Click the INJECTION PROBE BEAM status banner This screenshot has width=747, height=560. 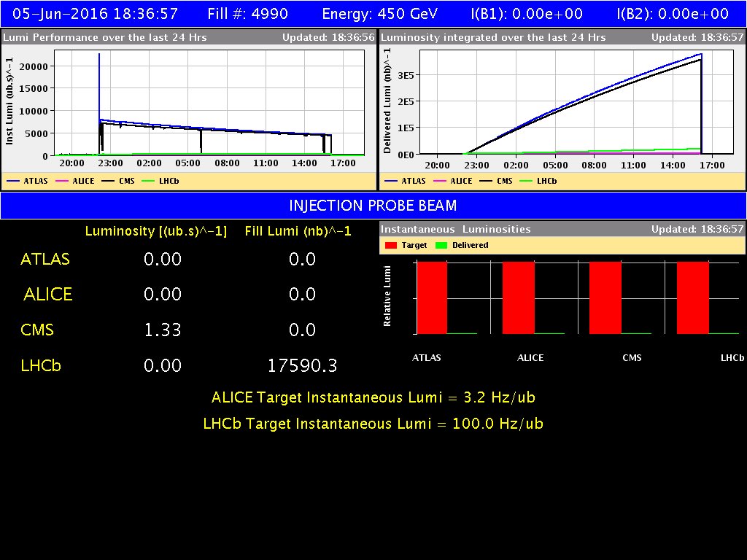point(373,206)
